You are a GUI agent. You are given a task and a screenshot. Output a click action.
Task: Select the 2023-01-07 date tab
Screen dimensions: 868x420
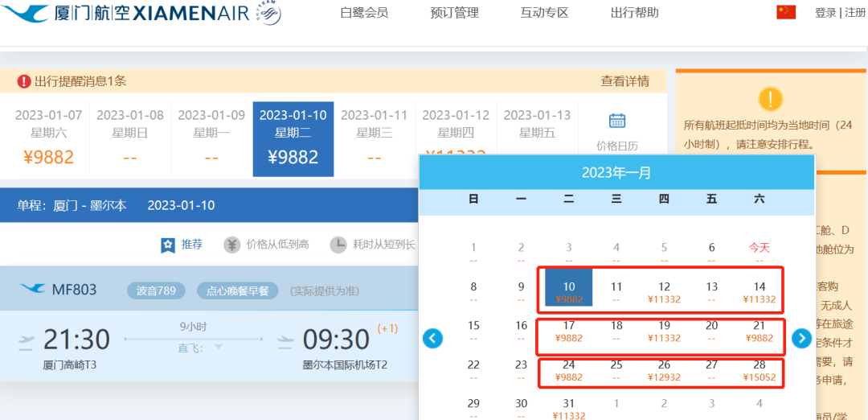48,139
